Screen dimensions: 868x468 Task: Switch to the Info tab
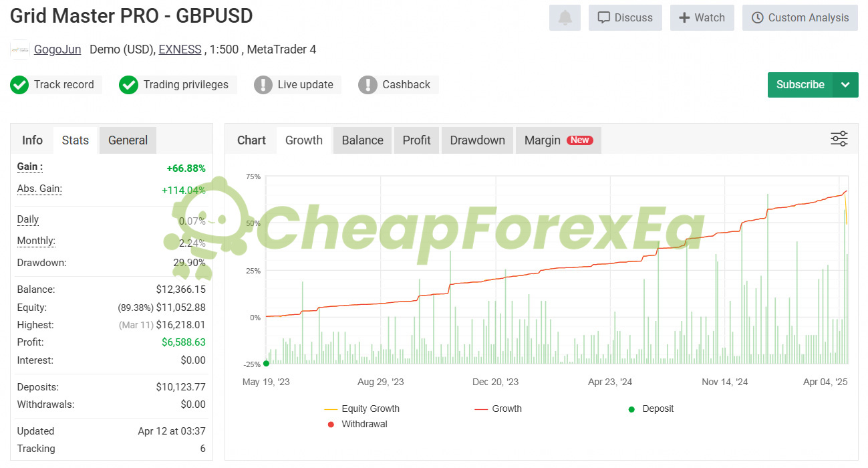coord(32,140)
